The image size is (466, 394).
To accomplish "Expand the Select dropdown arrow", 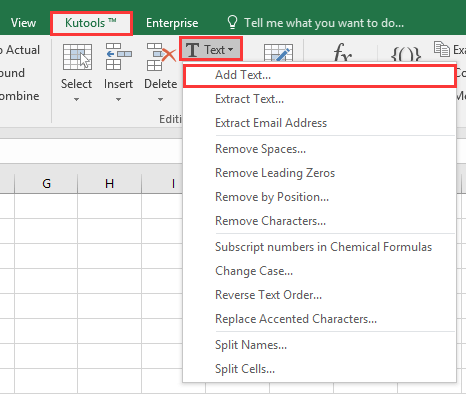I will pyautogui.click(x=76, y=99).
